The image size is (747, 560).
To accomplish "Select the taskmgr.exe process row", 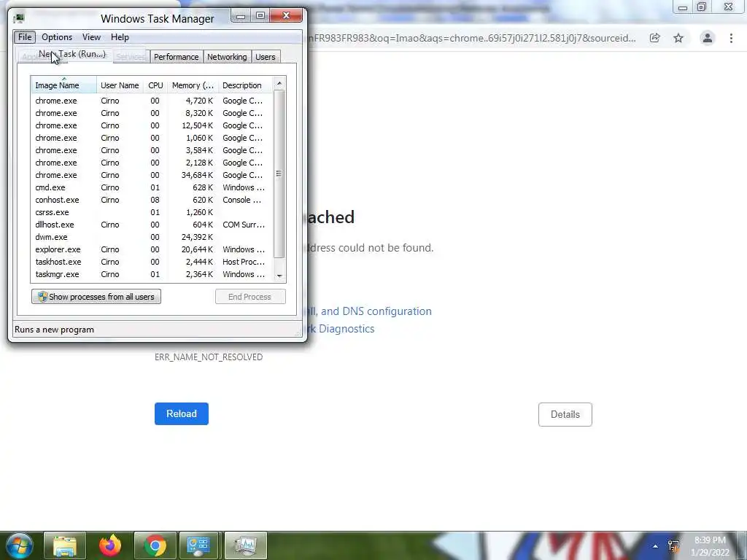I will pyautogui.click(x=152, y=274).
